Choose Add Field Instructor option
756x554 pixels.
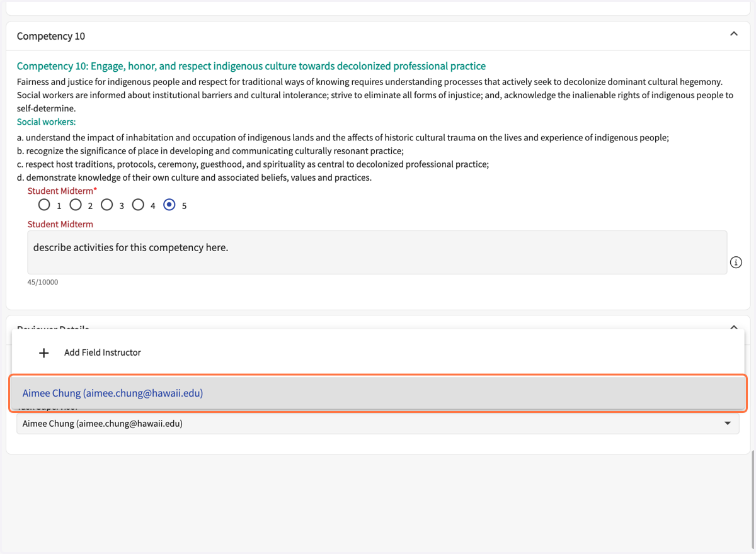tap(378, 353)
